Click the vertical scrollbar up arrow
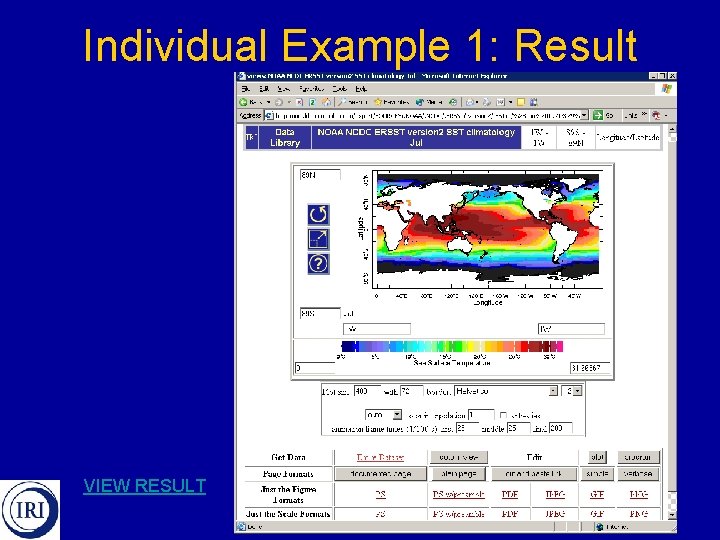Screen dimensions: 720x540 click(672, 129)
